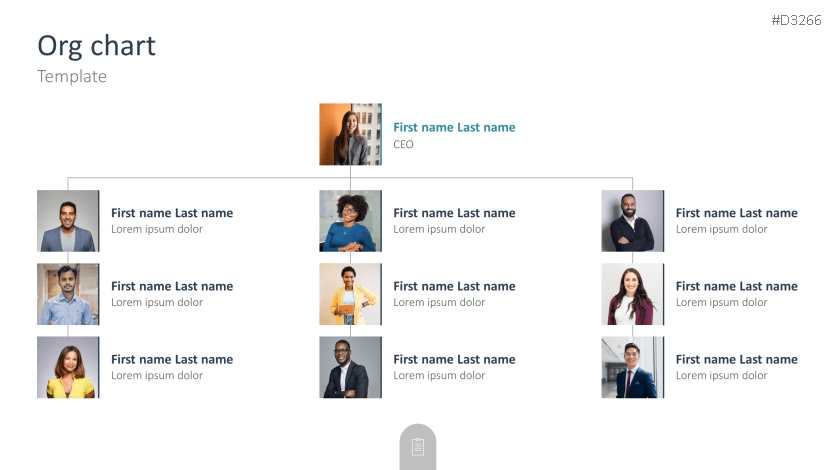The width and height of the screenshot is (836, 470).
Task: Select photo of bearded man in gray blazer
Action: (x=68, y=221)
